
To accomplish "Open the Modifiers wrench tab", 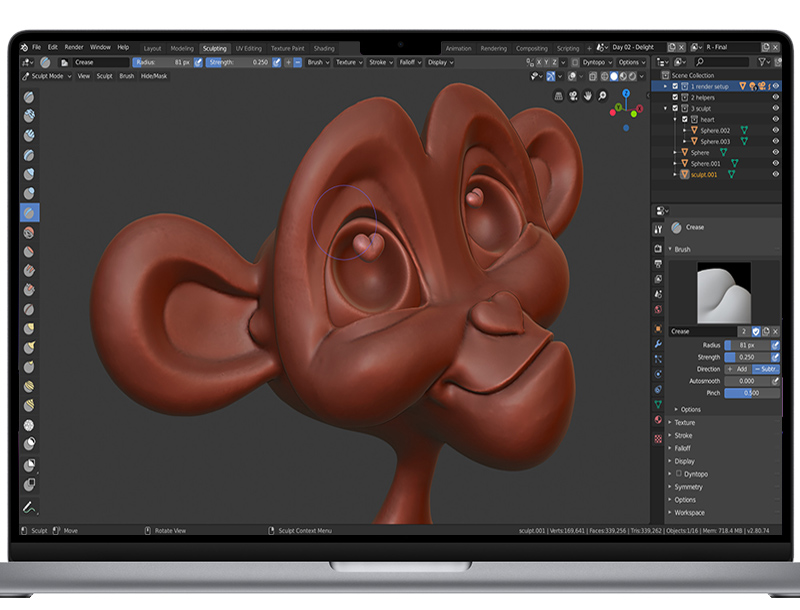I will 658,344.
